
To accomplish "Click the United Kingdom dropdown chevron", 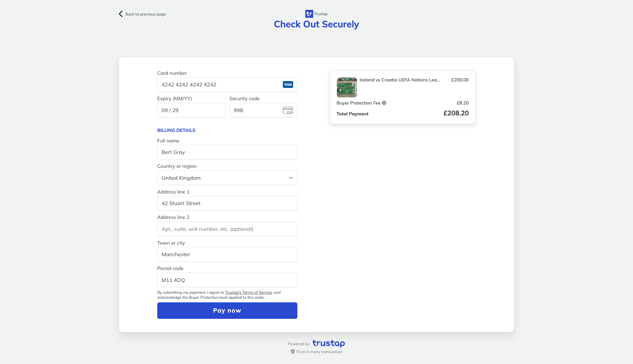I will point(291,178).
